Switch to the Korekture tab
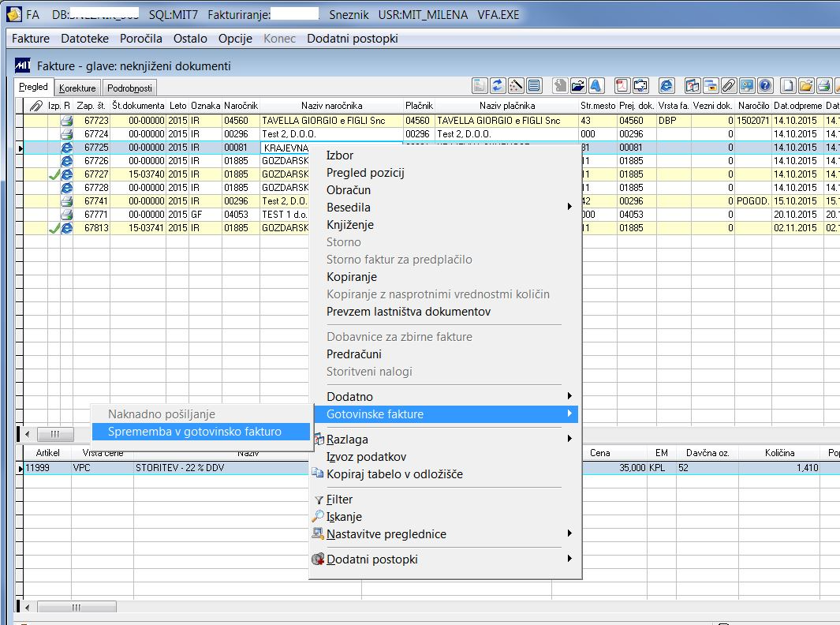The image size is (840, 625). point(78,88)
